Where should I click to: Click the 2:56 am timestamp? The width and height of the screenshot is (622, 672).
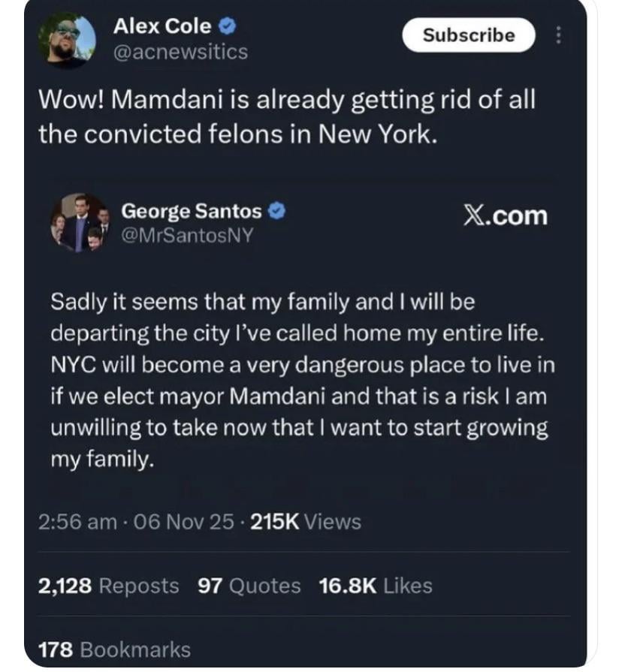77,522
